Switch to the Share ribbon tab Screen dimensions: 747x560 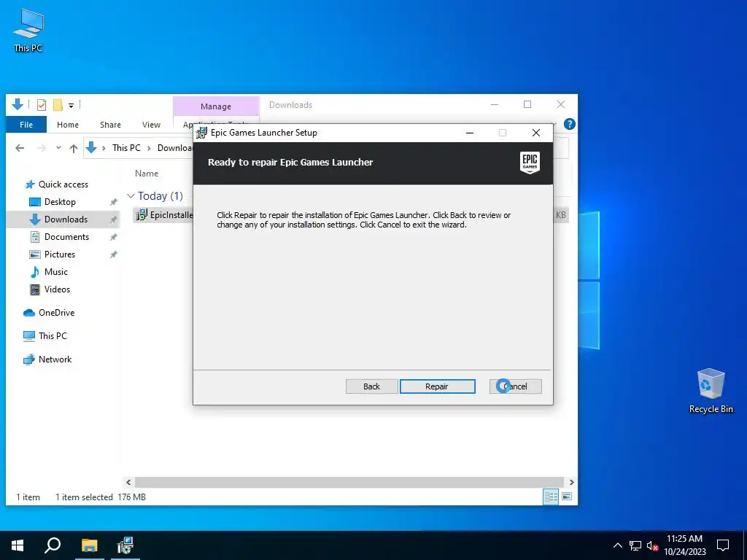coord(110,125)
